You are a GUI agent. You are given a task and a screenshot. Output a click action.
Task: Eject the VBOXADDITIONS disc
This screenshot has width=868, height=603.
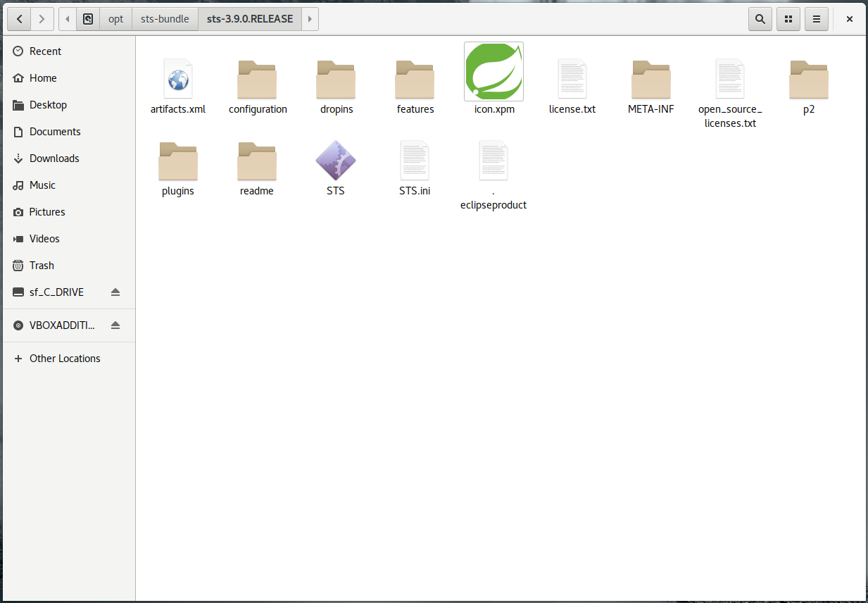click(115, 325)
